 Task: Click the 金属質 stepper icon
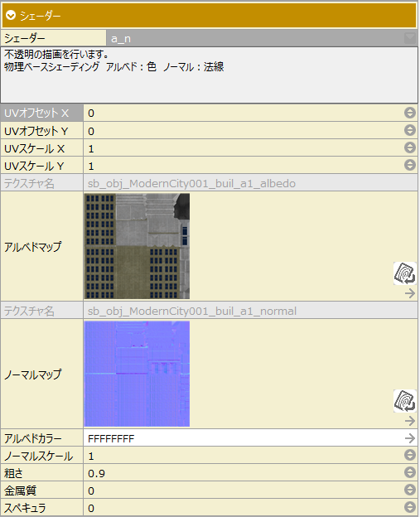[x=410, y=490]
